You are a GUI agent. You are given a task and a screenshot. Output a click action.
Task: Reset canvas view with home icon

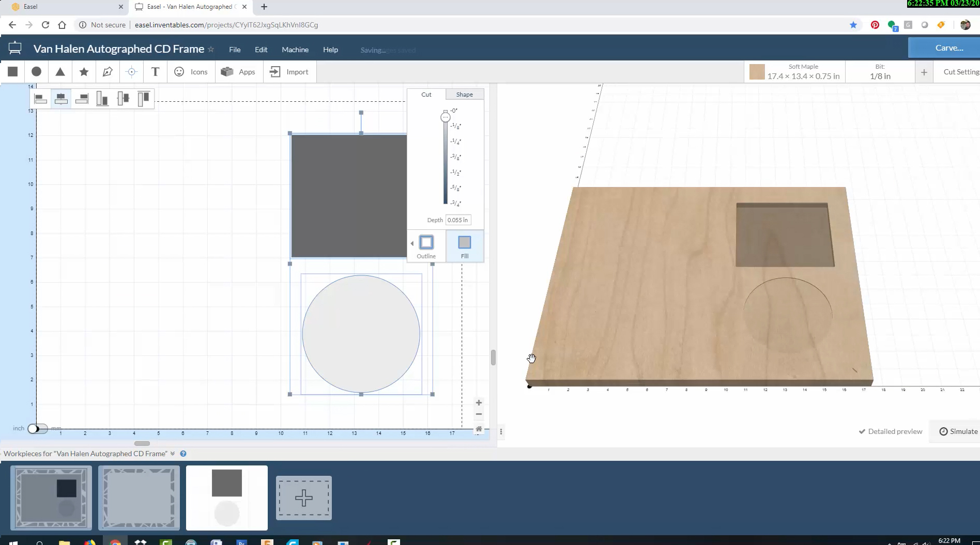click(479, 429)
